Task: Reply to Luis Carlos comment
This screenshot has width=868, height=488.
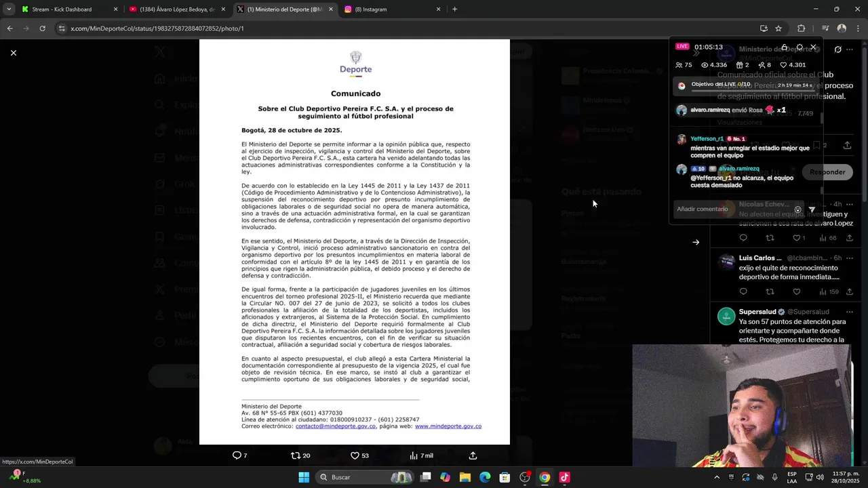Action: (743, 292)
